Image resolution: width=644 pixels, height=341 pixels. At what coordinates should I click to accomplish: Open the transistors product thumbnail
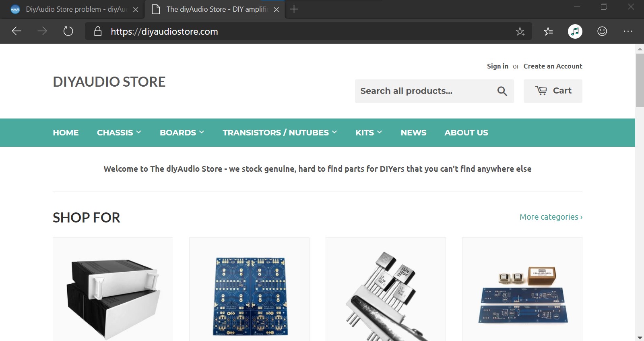pyautogui.click(x=386, y=289)
